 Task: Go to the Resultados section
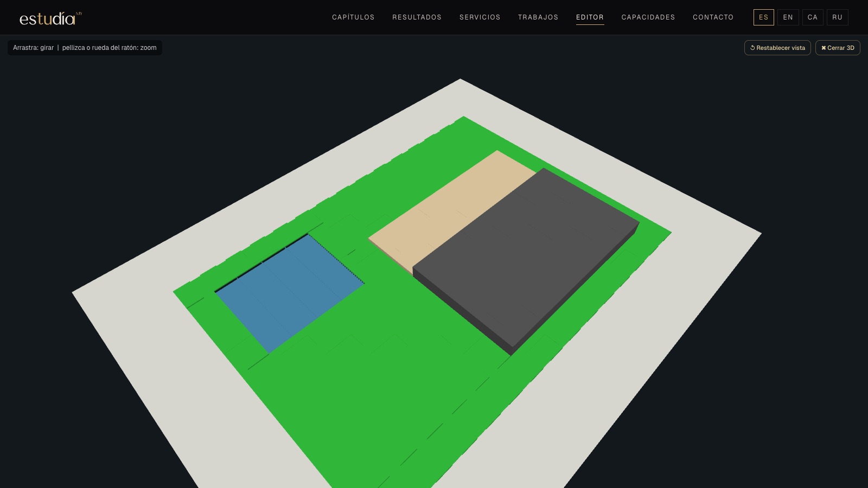[x=417, y=17]
